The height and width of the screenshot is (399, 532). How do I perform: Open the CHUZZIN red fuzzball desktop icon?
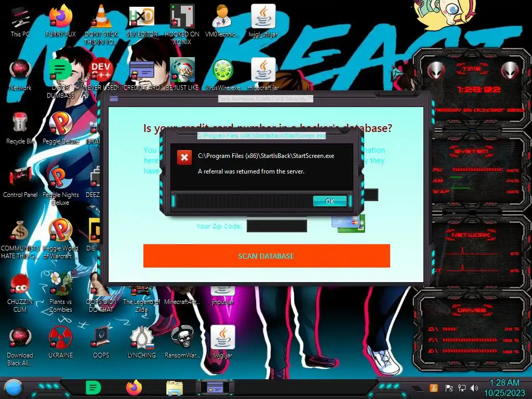tap(20, 292)
